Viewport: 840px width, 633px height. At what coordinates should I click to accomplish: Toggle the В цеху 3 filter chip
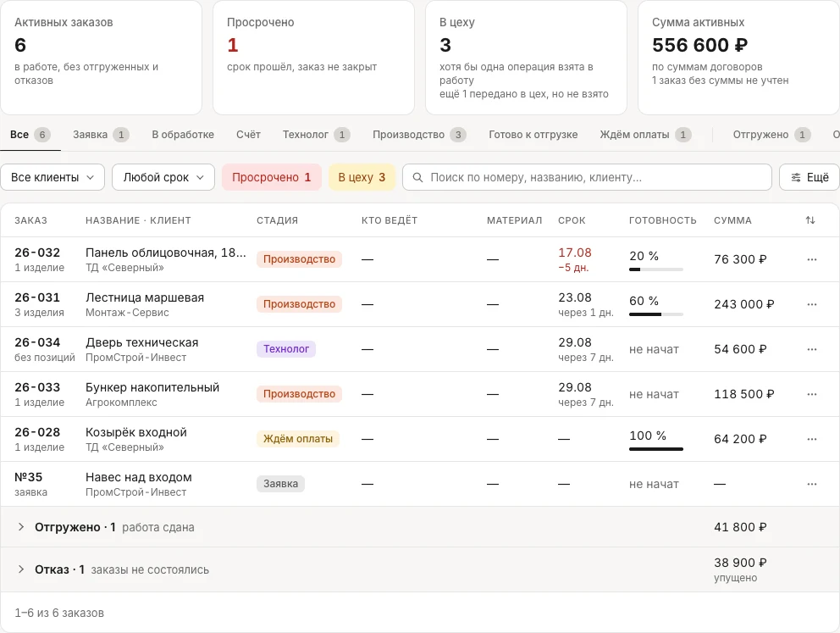pos(362,177)
